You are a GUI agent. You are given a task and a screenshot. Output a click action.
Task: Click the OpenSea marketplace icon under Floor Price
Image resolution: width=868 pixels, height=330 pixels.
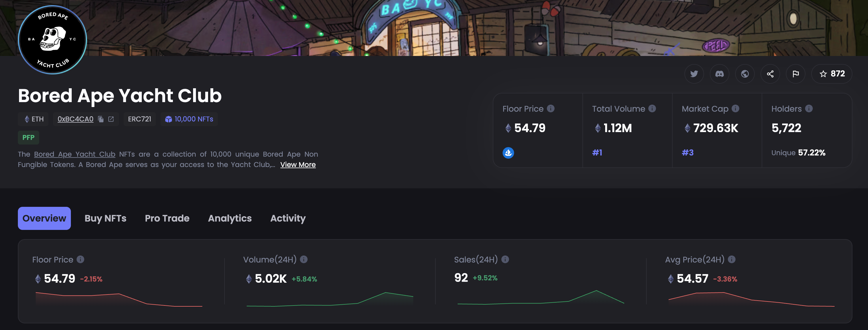pyautogui.click(x=508, y=153)
